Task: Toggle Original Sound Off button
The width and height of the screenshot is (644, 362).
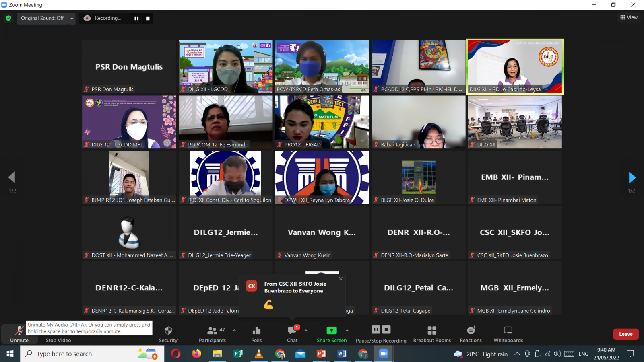Action: pyautogui.click(x=42, y=18)
